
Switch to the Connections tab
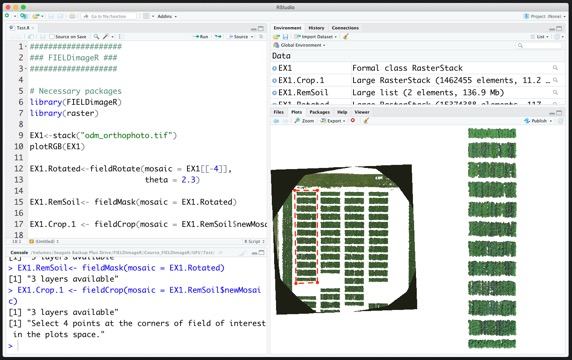[345, 28]
